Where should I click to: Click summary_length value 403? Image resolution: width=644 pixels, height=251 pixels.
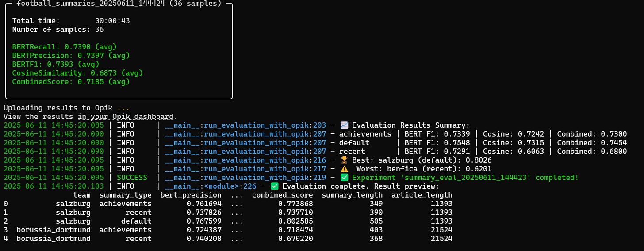click(x=376, y=229)
